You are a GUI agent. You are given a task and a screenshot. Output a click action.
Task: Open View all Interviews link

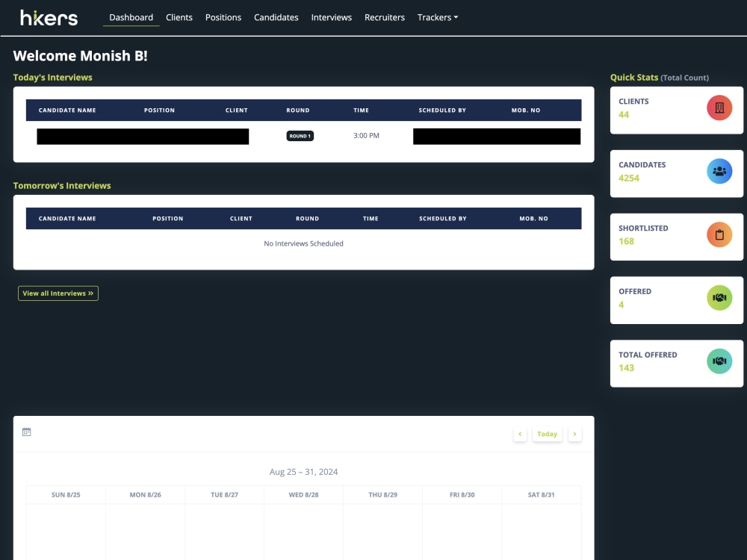pos(58,293)
